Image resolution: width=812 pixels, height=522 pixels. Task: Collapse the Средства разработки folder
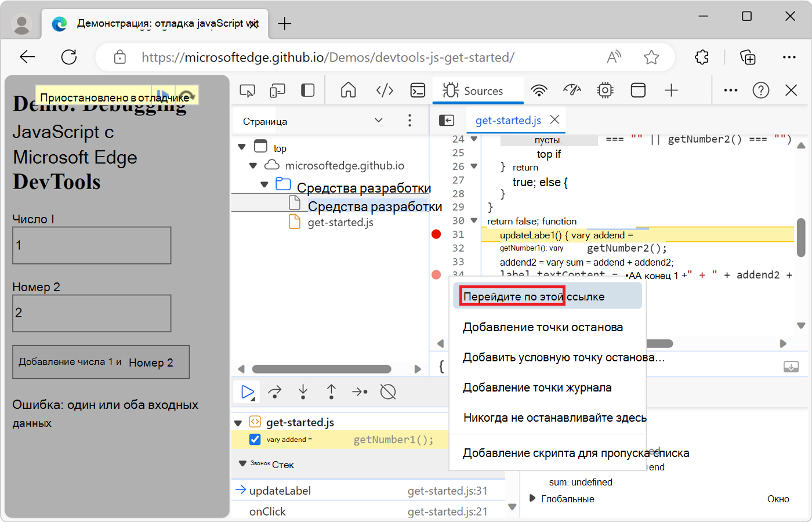point(264,184)
